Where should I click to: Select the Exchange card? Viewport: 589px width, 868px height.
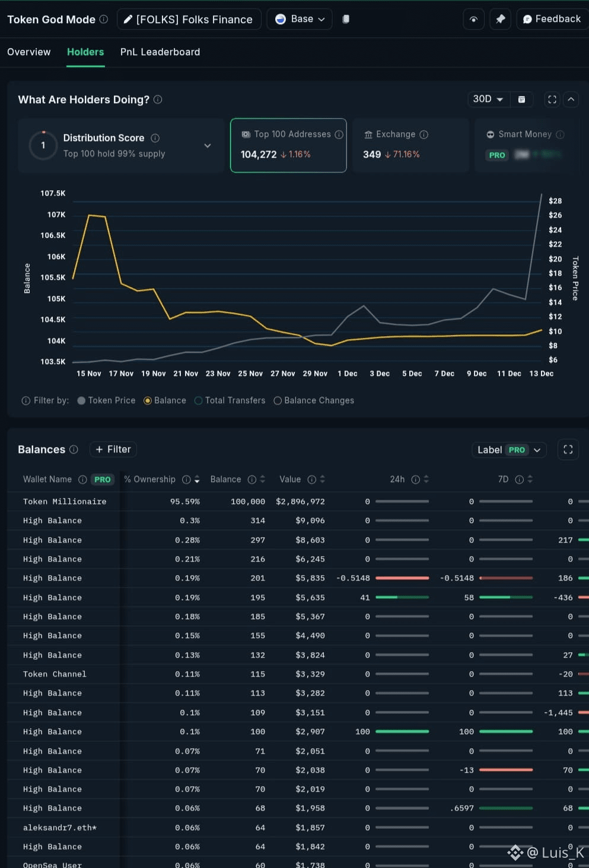pos(410,145)
